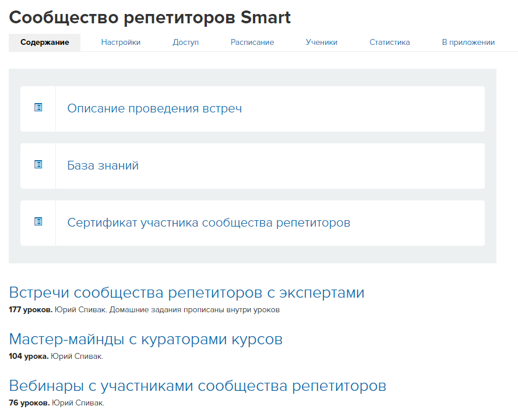Click the icon beside Сертификат участника сообщества репетиторов
518x420 pixels.
click(x=38, y=221)
